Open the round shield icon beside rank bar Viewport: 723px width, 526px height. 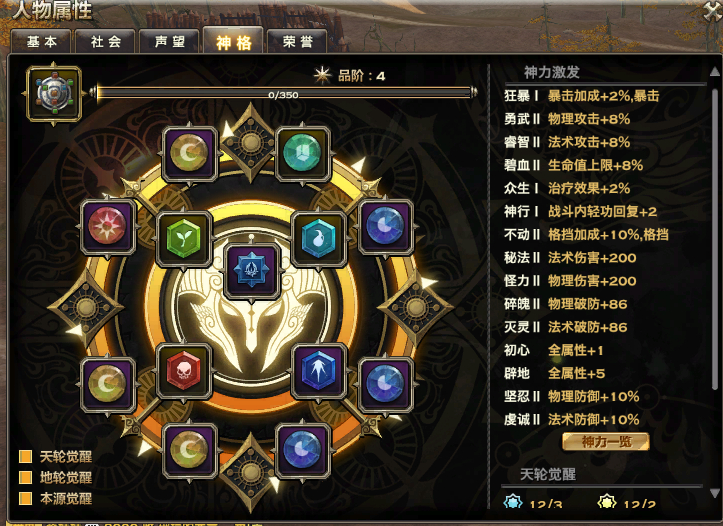[x=54, y=94]
